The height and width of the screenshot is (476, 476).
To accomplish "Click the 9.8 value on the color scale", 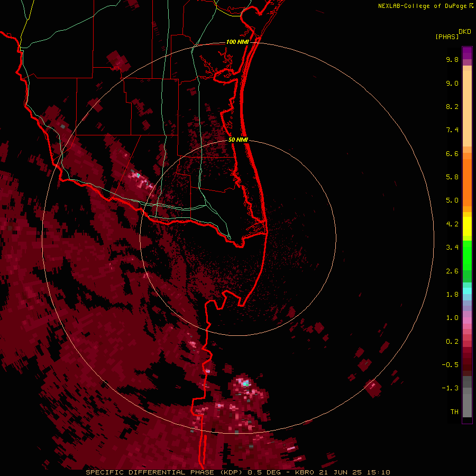I will click(452, 59).
